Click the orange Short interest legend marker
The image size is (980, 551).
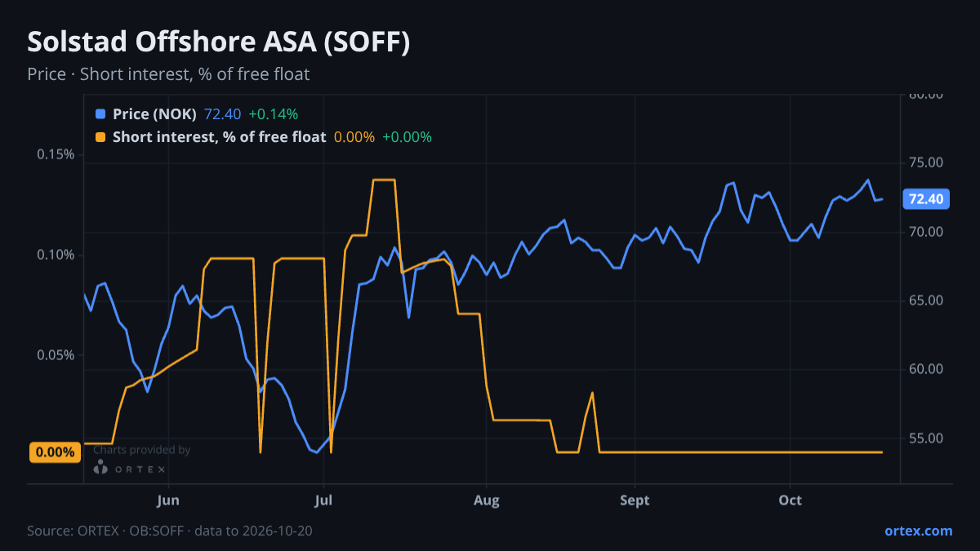[x=100, y=137]
